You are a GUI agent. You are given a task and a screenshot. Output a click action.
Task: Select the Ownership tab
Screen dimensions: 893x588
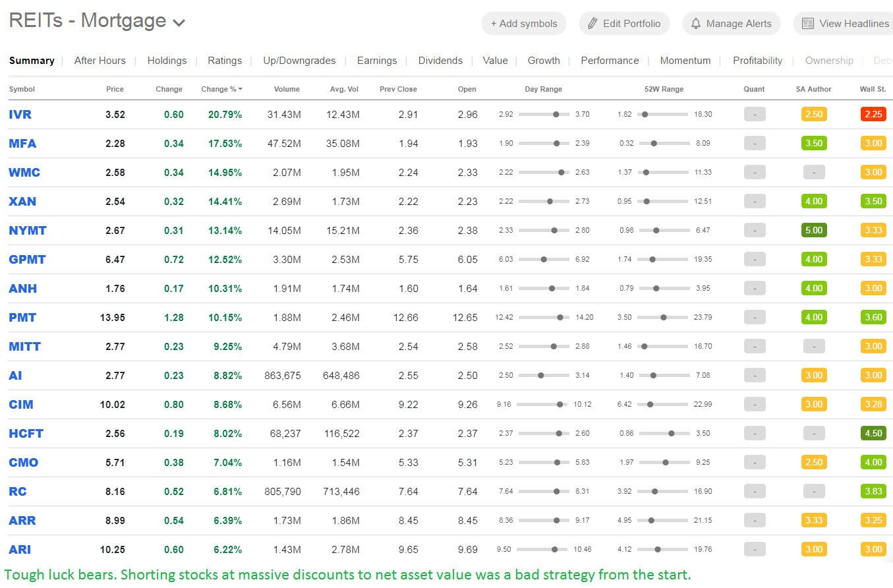[829, 61]
